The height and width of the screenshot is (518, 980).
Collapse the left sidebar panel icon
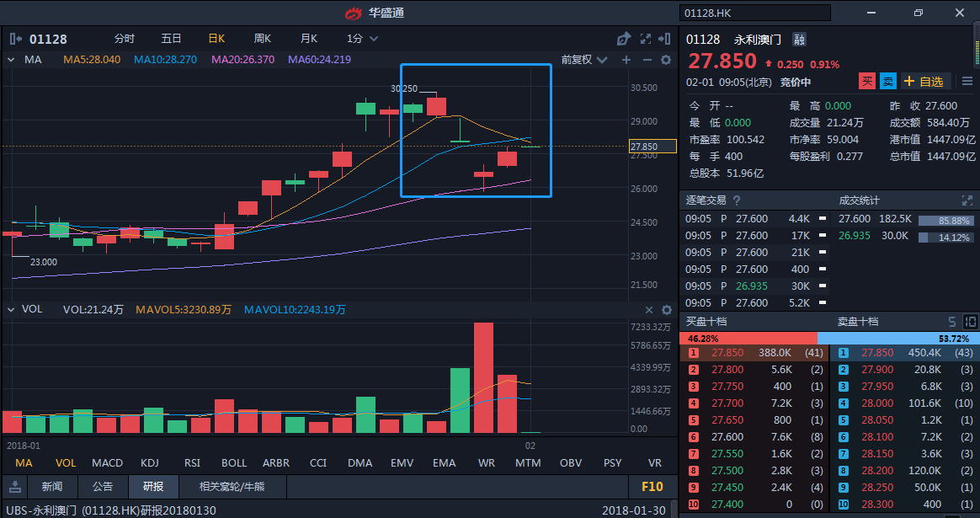click(16, 39)
